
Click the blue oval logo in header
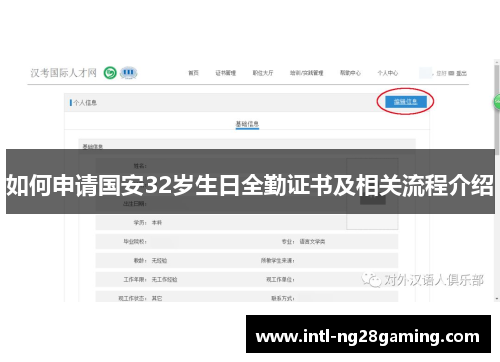(129, 73)
